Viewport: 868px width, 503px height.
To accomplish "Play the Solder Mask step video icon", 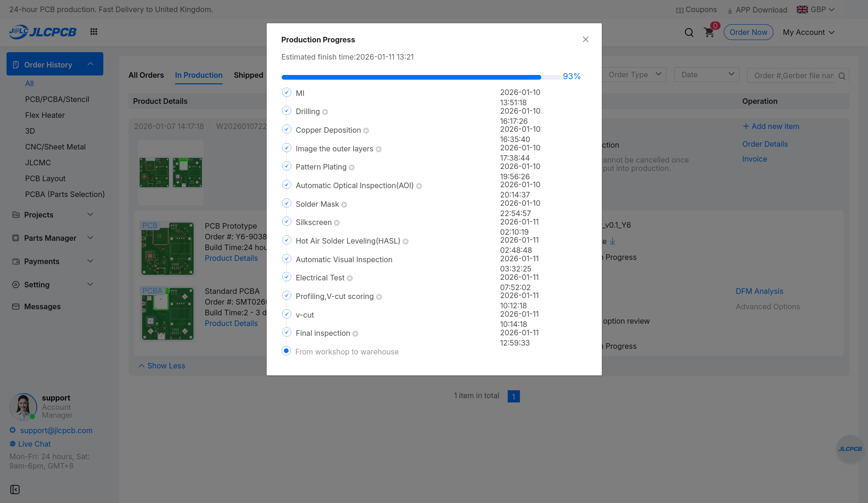I will click(344, 205).
